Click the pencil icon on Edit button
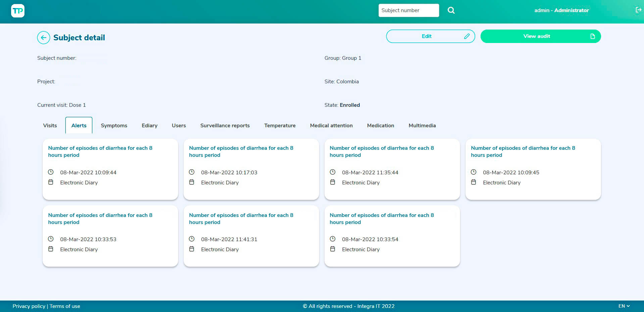 [466, 36]
